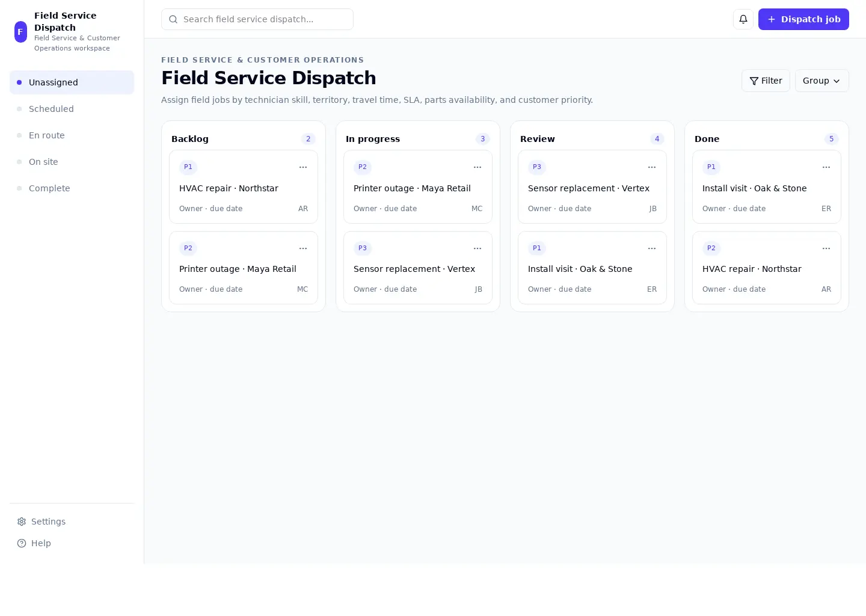Open the ellipsis menu on In progress Sensor replacement card
The image size is (866, 616).
478,248
